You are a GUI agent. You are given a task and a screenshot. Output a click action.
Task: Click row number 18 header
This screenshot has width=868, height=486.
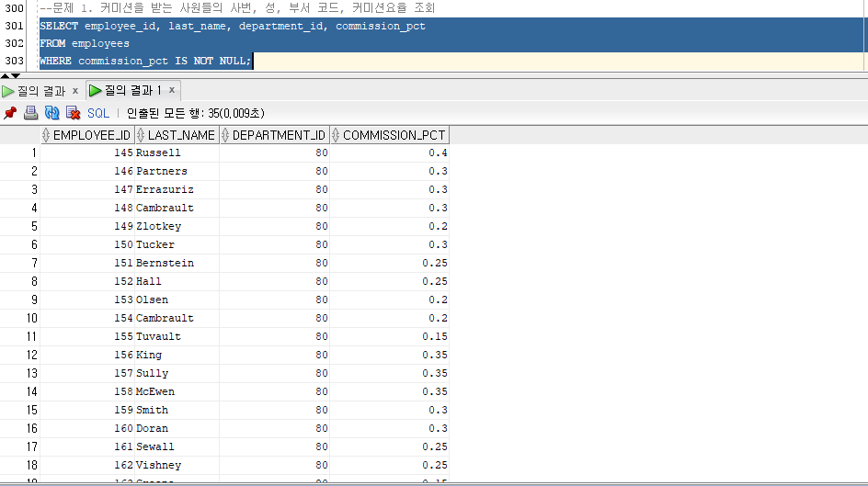pos(20,465)
